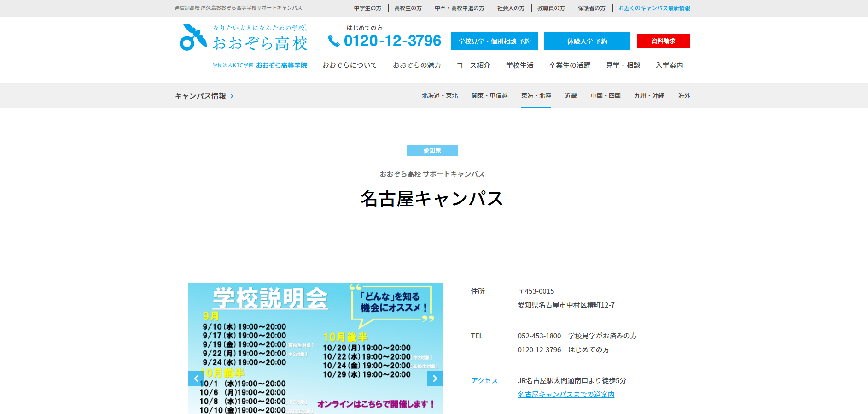868x414 pixels.
Task: Select 北海道・東北 region tab
Action: point(440,95)
